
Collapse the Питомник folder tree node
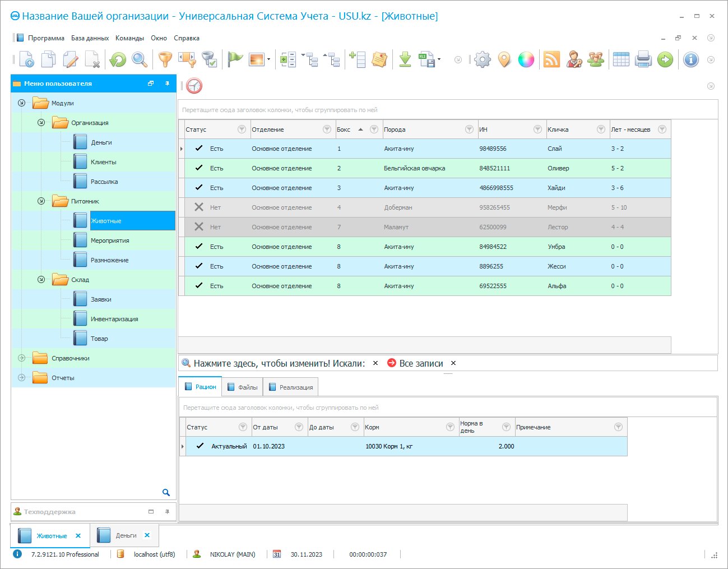[x=41, y=201]
